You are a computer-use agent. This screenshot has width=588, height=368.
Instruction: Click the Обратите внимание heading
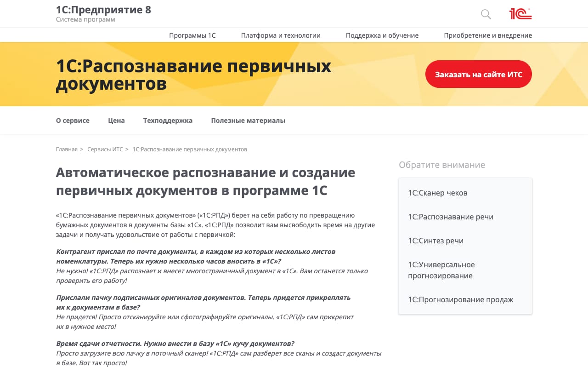(442, 165)
